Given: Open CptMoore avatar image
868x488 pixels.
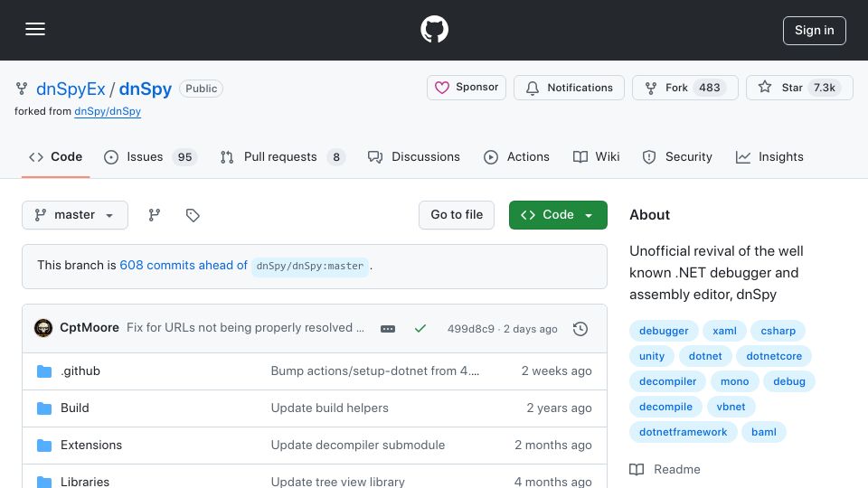Looking at the screenshot, I should pyautogui.click(x=43, y=328).
